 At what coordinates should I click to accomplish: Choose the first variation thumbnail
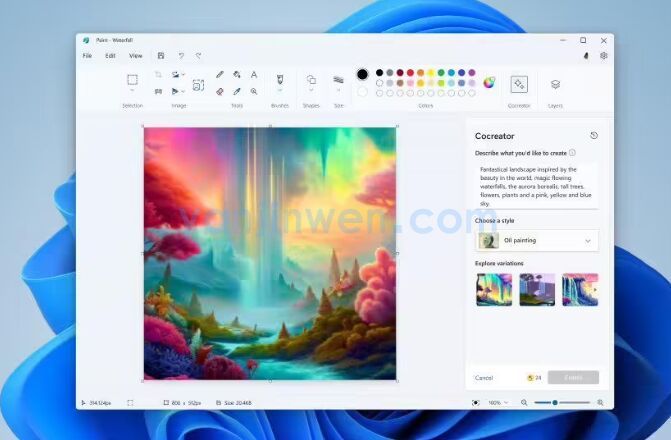494,290
